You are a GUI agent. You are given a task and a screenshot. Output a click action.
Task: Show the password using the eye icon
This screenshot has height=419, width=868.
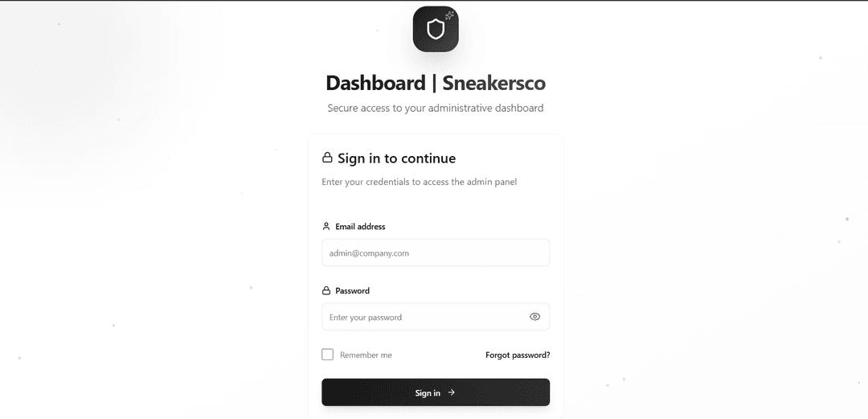(535, 317)
